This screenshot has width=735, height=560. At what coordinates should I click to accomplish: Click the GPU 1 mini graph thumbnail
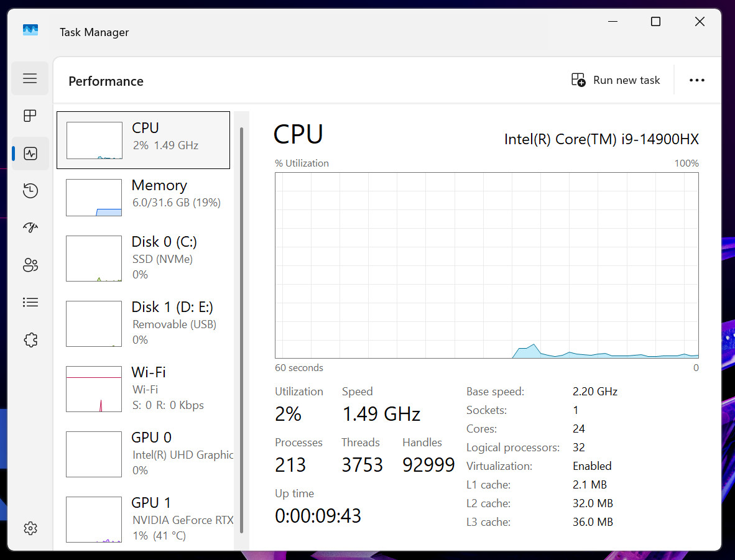coord(94,519)
